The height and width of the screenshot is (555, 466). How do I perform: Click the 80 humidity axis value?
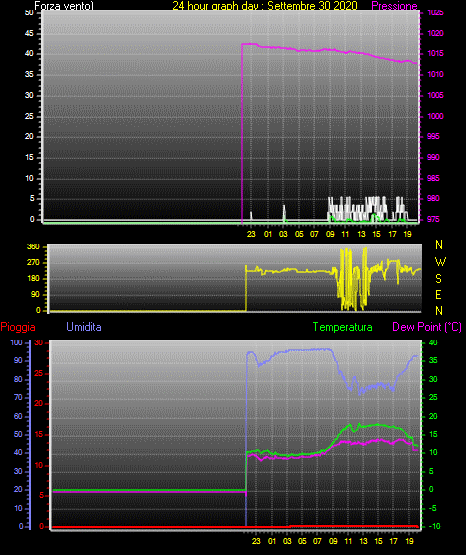click(x=18, y=379)
